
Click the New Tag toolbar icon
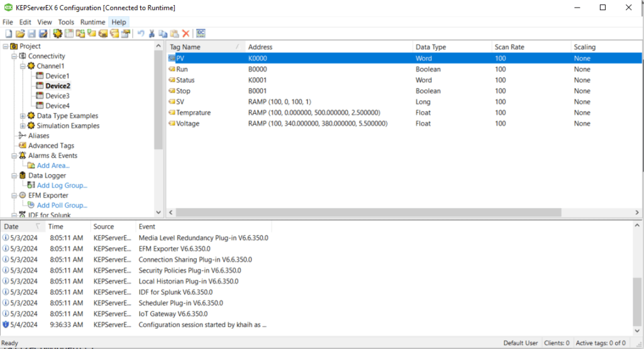tap(92, 34)
